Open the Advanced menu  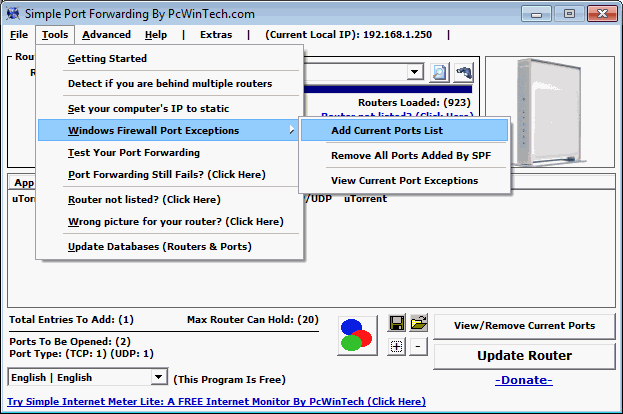click(x=106, y=35)
